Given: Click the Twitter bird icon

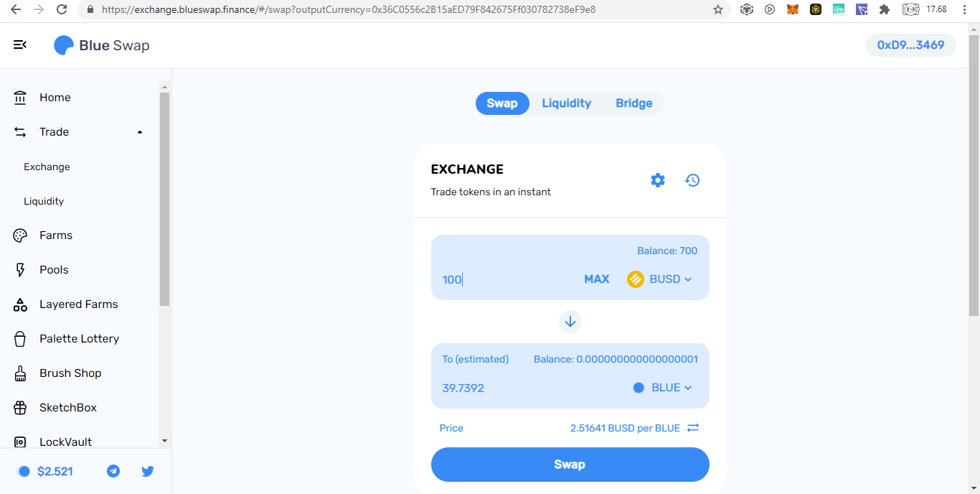Looking at the screenshot, I should [x=148, y=471].
